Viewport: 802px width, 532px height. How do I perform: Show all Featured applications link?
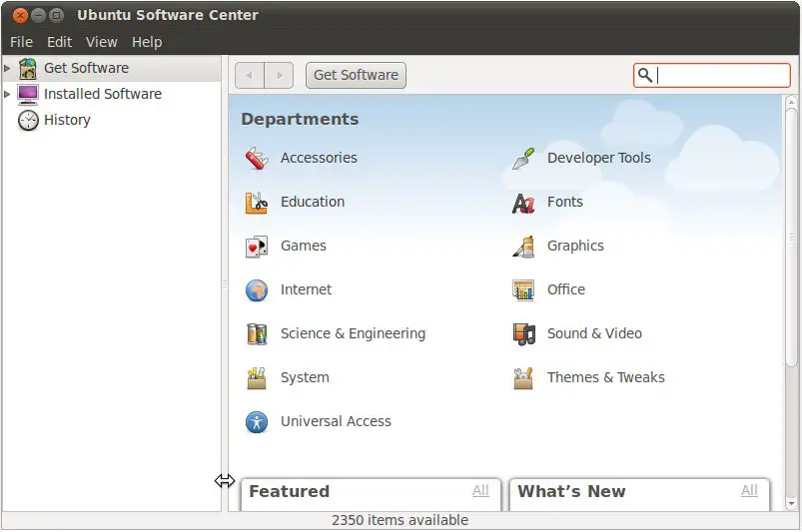(480, 490)
